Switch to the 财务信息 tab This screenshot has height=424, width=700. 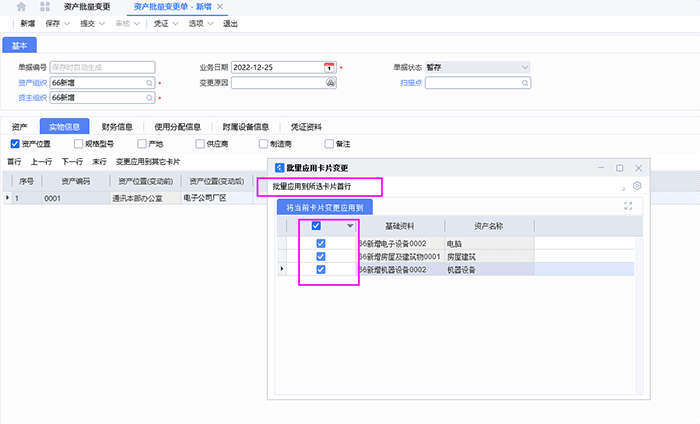(x=117, y=127)
